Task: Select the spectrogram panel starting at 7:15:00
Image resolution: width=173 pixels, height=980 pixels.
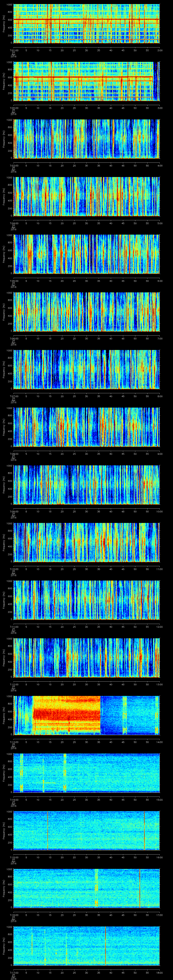Action: tap(87, 831)
